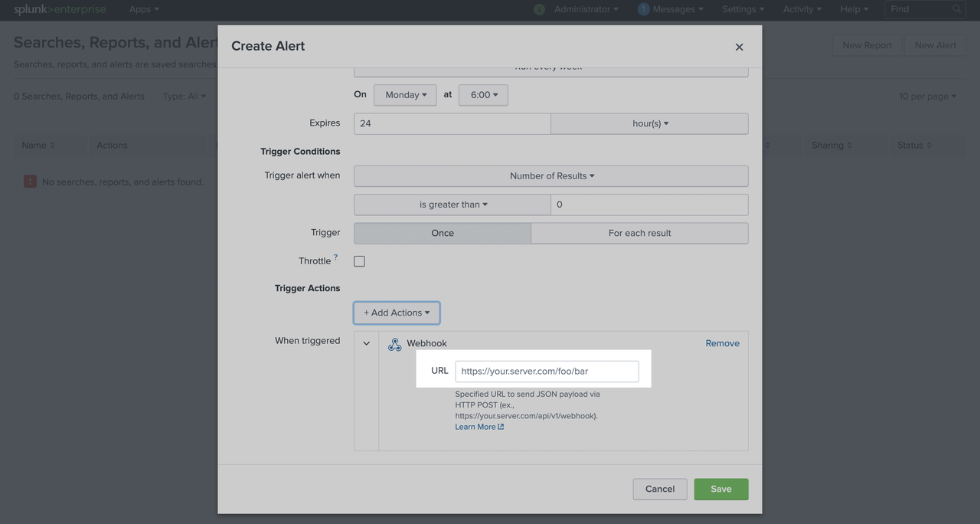The image size is (980, 524).
Task: Open the Apps menu
Action: pos(144,9)
